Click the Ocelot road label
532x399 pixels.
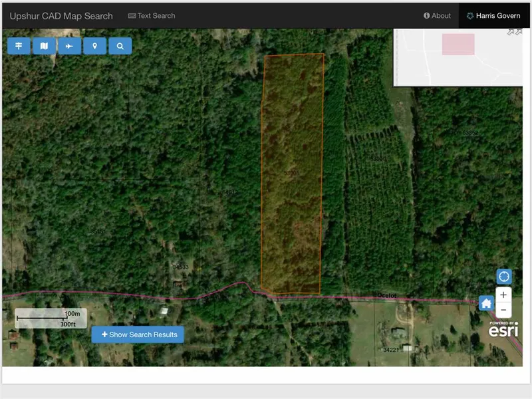386,295
